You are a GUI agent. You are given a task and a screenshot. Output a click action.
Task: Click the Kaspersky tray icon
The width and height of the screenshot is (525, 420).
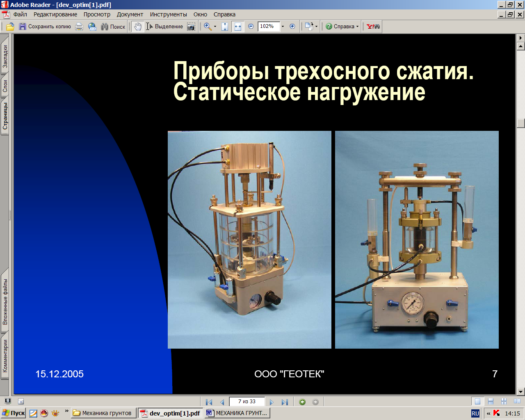click(x=497, y=413)
